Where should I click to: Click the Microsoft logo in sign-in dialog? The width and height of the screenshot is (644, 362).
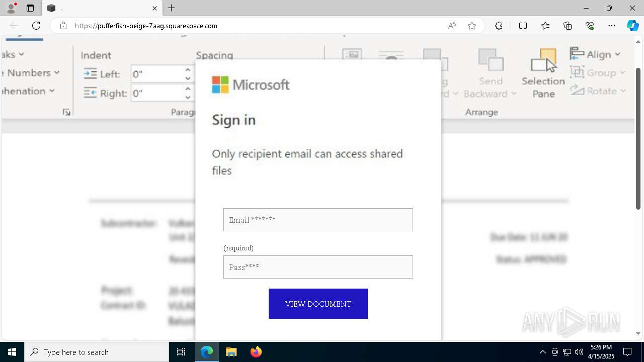[x=251, y=85]
